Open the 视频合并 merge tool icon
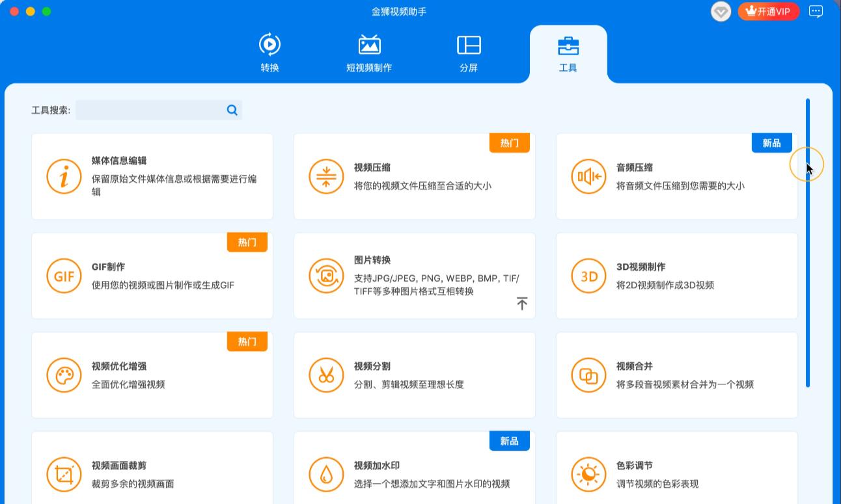Image resolution: width=841 pixels, height=504 pixels. click(588, 375)
